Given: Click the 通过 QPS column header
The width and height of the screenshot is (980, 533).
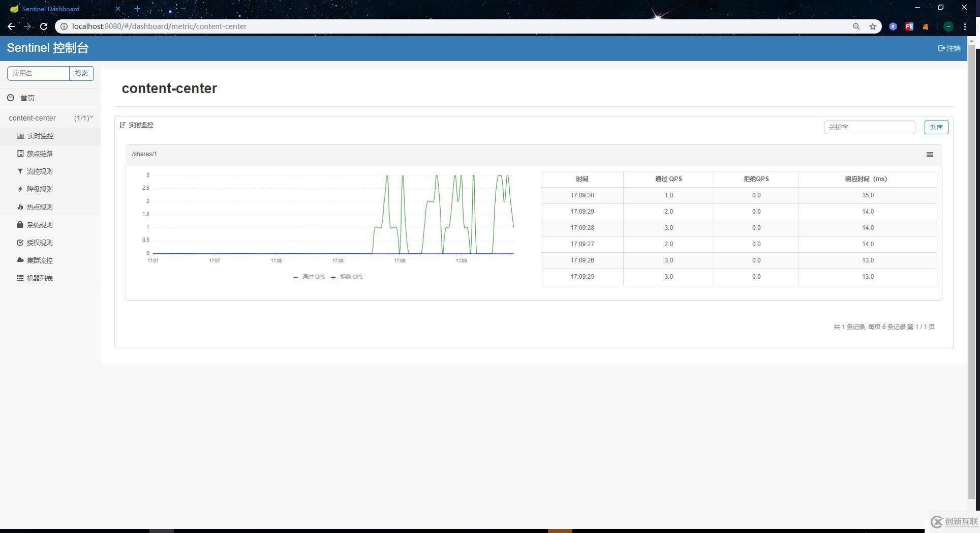Looking at the screenshot, I should (668, 179).
